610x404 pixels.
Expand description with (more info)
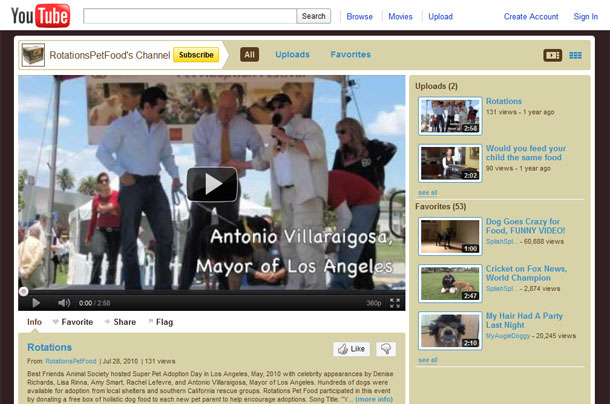[x=374, y=399]
